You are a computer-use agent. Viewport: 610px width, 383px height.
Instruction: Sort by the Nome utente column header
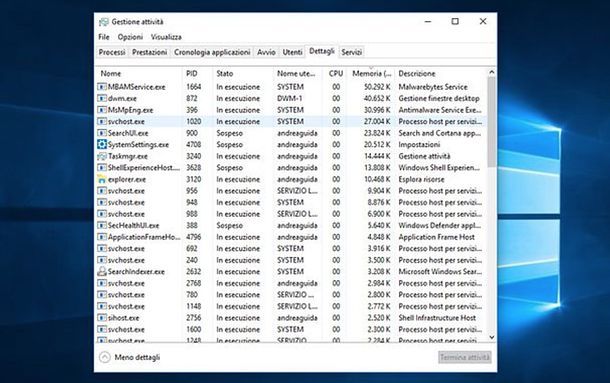(x=298, y=74)
